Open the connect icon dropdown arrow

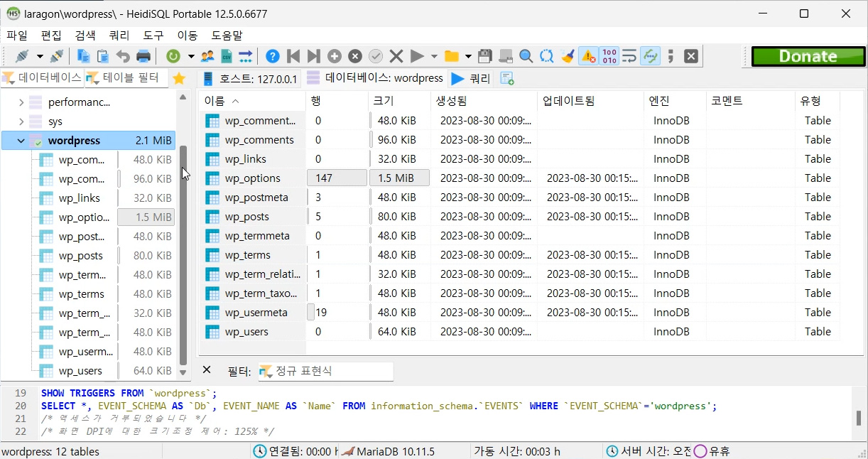click(40, 56)
